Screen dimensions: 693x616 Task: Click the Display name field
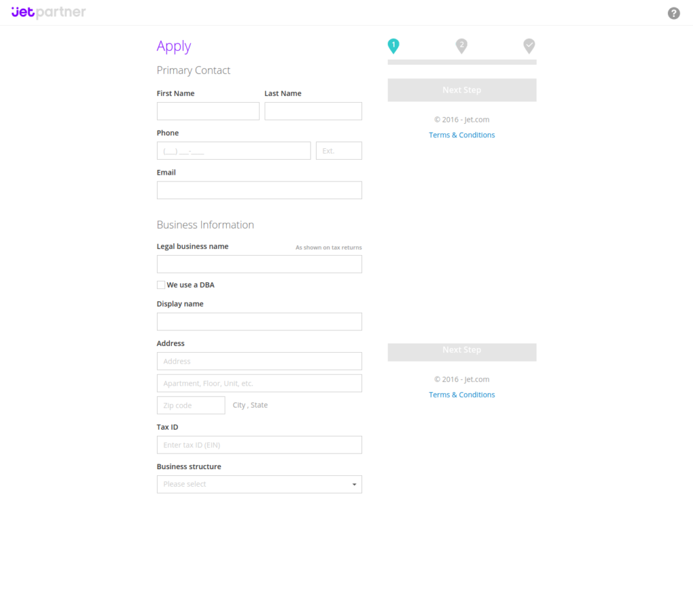coord(259,322)
